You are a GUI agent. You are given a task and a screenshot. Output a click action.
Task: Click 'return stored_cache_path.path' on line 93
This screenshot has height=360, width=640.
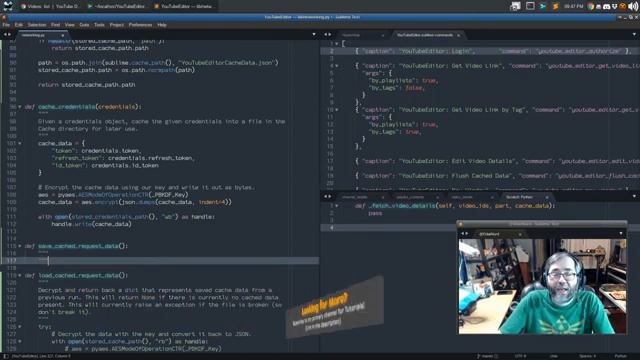tap(87, 85)
